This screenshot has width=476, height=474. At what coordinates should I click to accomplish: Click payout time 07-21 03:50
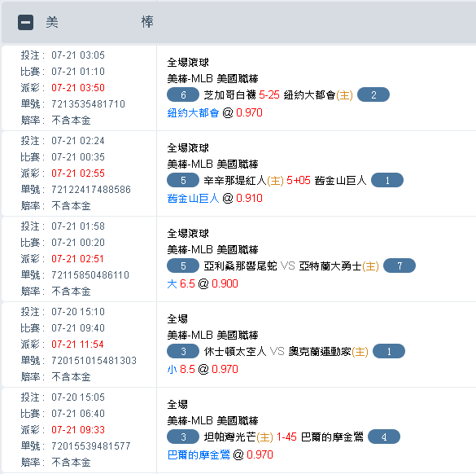point(78,88)
